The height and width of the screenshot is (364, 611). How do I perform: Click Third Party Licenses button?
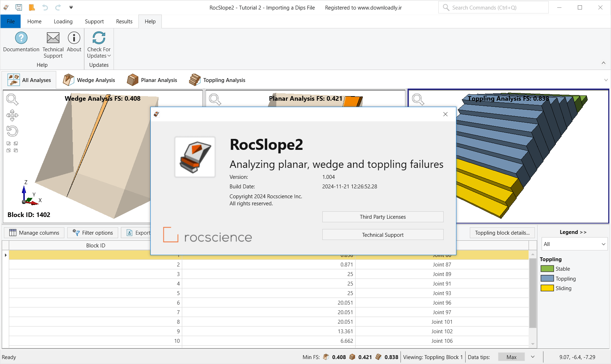(x=382, y=217)
